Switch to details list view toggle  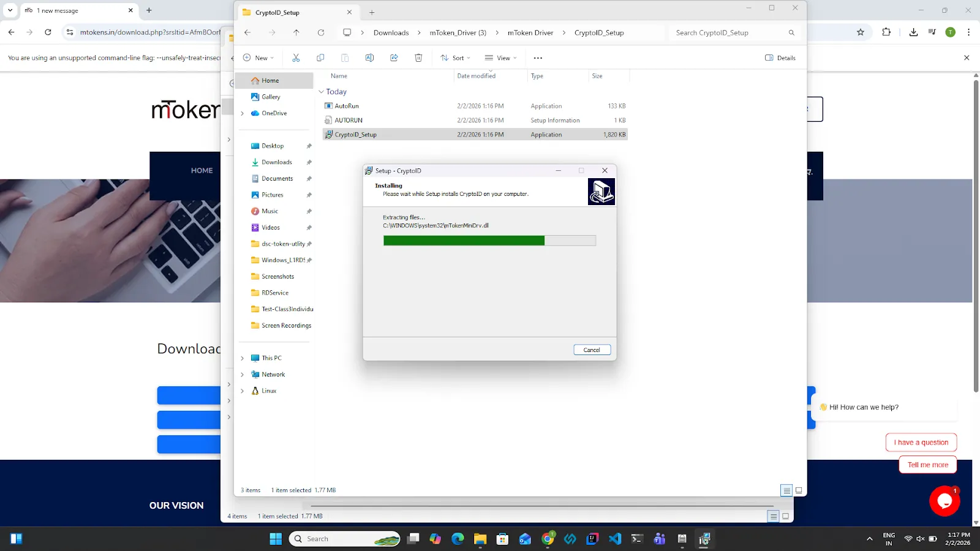click(x=786, y=490)
